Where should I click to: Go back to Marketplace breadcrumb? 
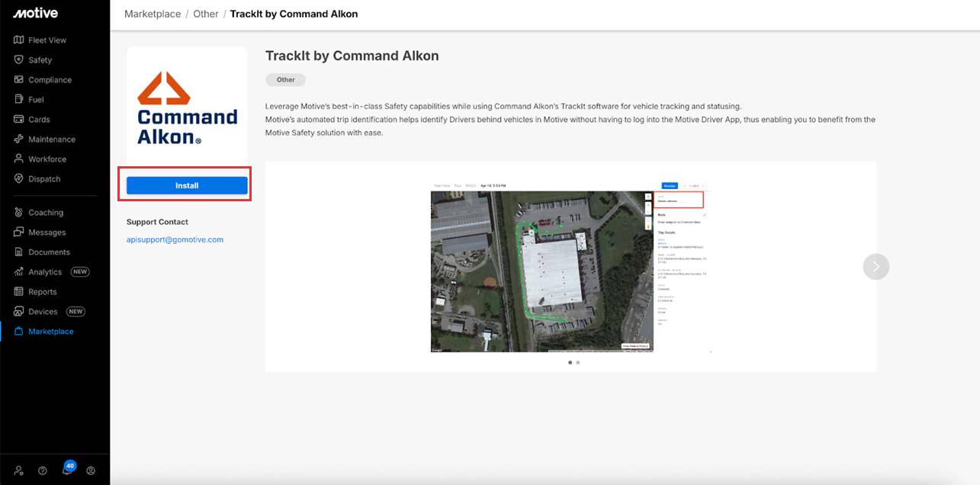pyautogui.click(x=153, y=14)
